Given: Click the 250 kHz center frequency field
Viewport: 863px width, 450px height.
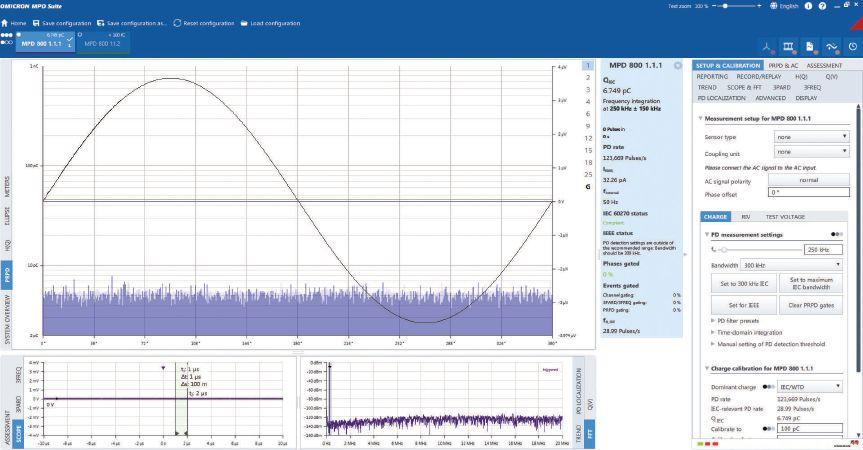Looking at the screenshot, I should pyautogui.click(x=823, y=250).
